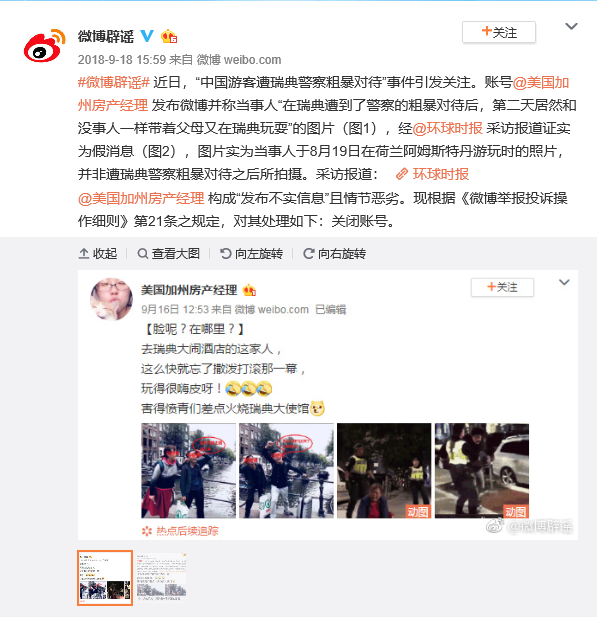Rotate image left with 向左旋转
This screenshot has width=597, height=619.
click(252, 253)
